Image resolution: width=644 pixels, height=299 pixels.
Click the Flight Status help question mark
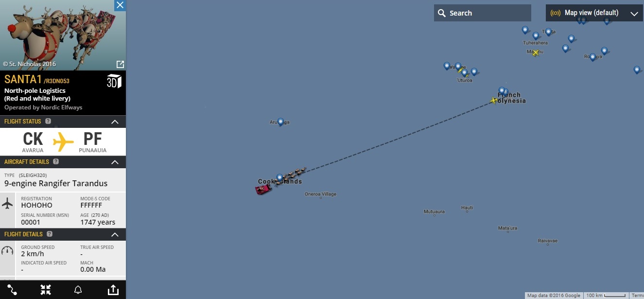click(48, 121)
